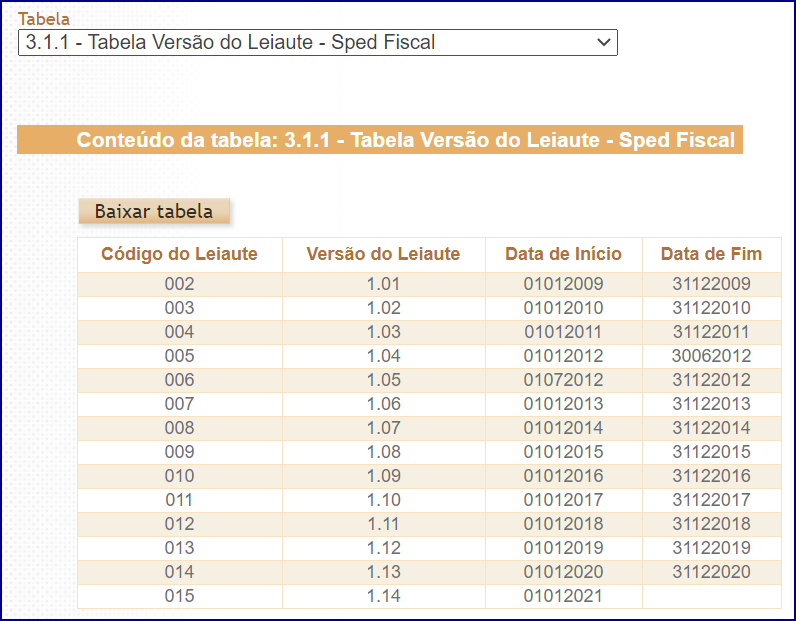Click version 1.11 cell

384,524
